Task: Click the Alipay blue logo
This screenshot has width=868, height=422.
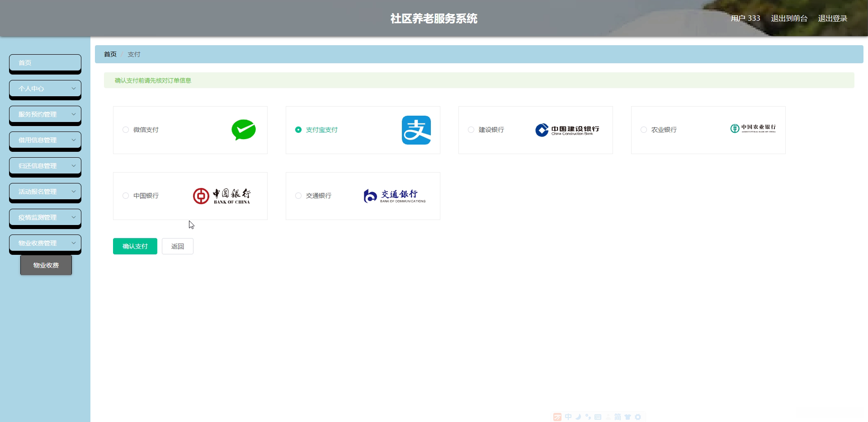Action: click(416, 130)
